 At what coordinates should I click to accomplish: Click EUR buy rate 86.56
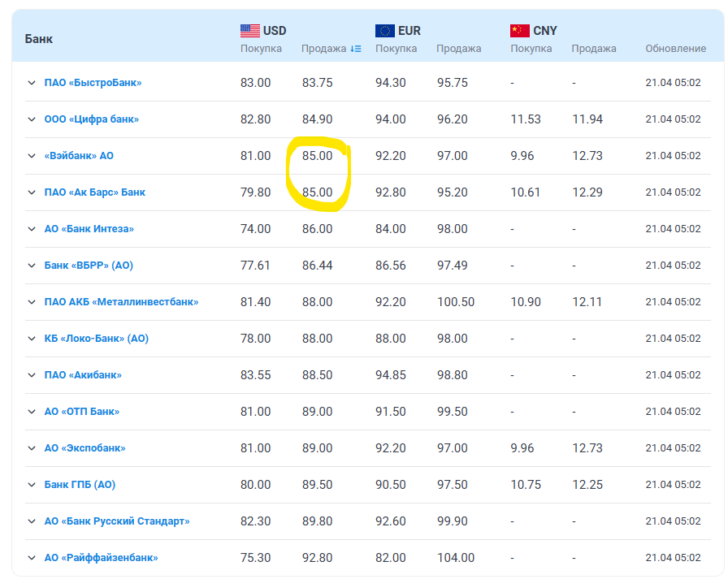click(391, 266)
